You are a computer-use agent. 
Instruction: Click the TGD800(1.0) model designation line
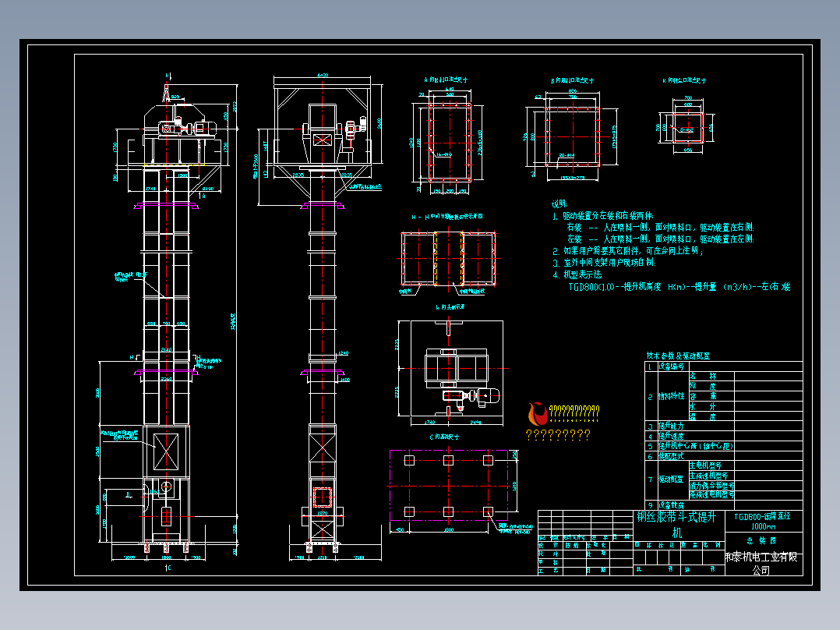(679, 287)
